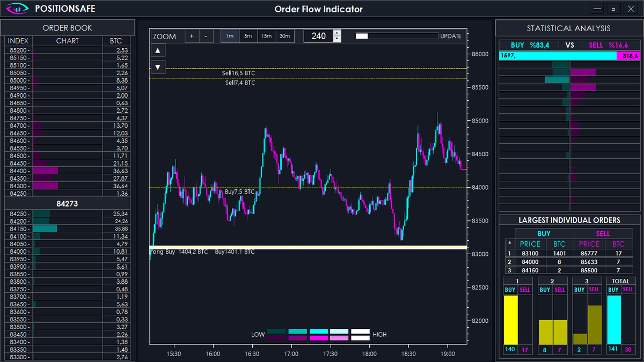This screenshot has height=362, width=644.
Task: Close the Order Flow Indicator window
Action: point(632,9)
